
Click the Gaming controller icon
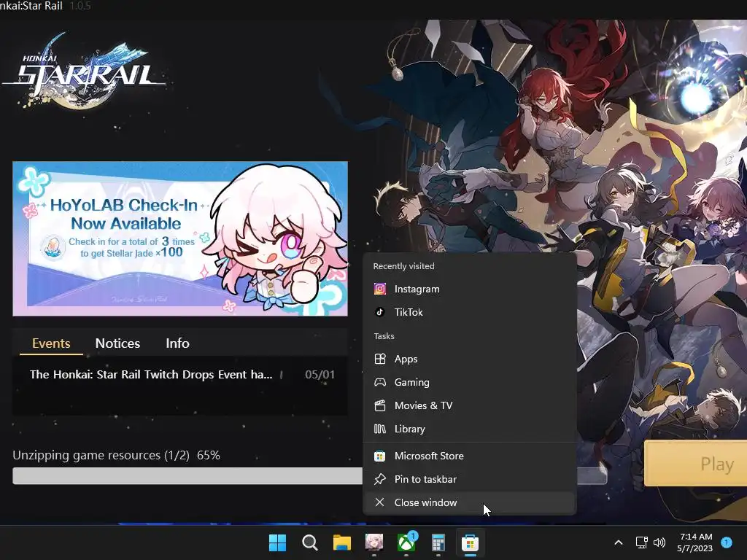pos(379,382)
